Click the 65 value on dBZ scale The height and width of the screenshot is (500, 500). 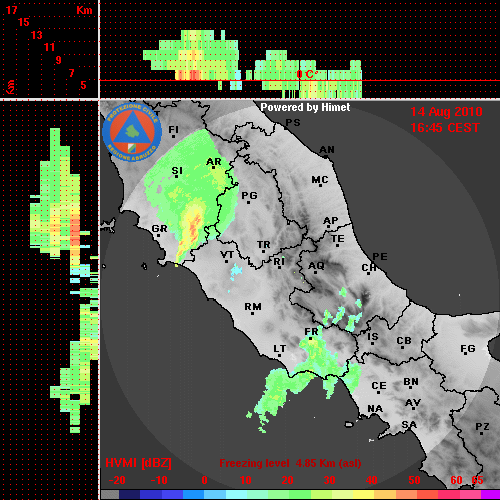[x=477, y=480]
